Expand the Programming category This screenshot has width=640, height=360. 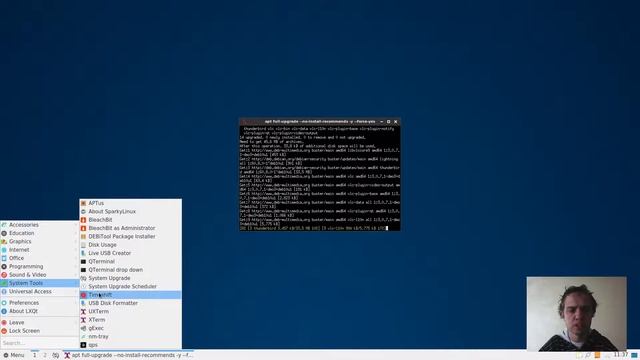click(x=40, y=267)
